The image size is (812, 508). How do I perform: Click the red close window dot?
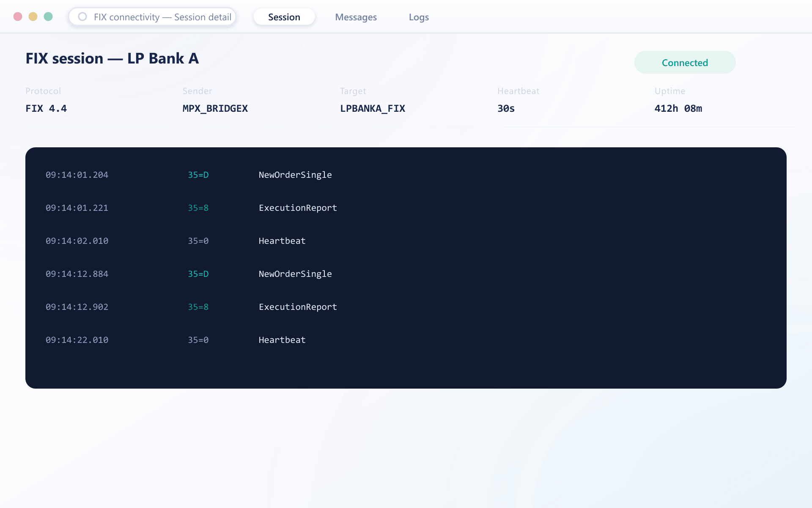18,17
